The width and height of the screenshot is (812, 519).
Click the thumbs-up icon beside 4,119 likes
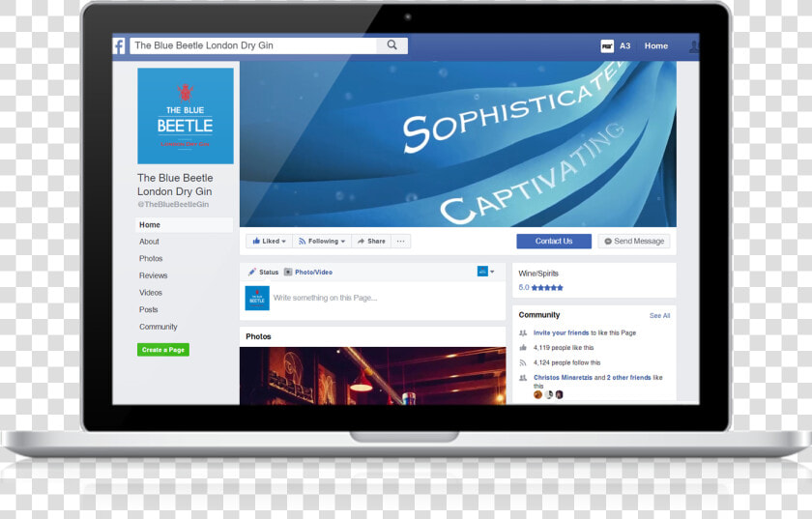(x=523, y=348)
